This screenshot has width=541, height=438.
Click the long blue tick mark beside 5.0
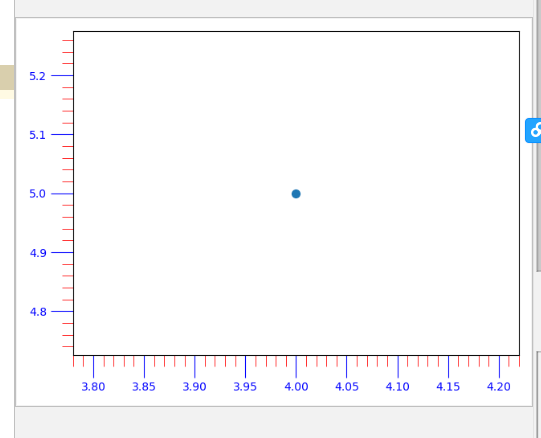(62, 194)
